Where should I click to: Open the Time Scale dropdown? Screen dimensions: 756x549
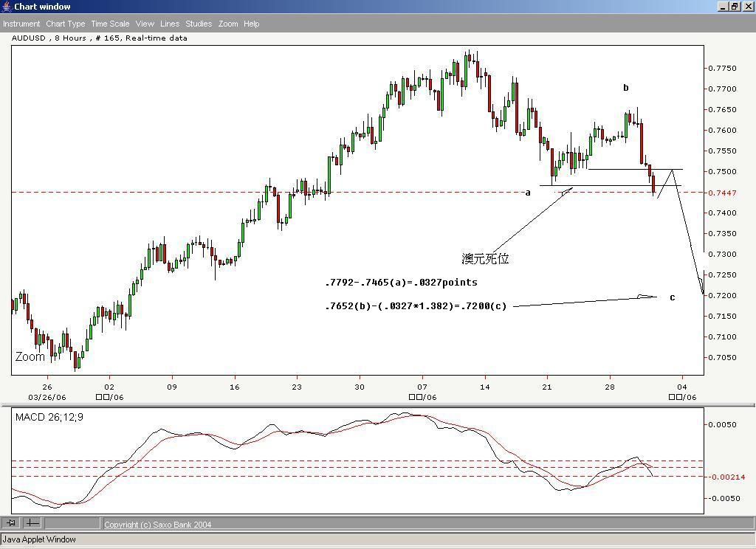point(109,24)
